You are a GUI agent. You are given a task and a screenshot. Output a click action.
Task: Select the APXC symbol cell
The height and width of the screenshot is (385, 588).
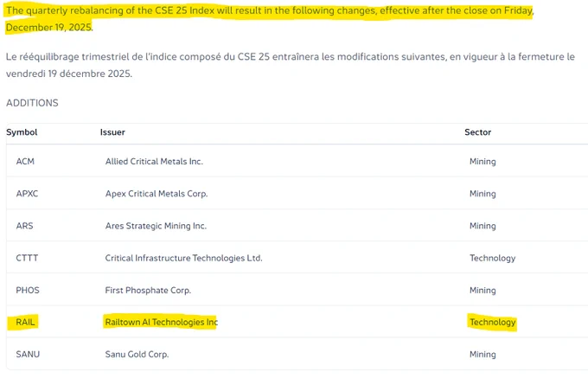tap(27, 194)
